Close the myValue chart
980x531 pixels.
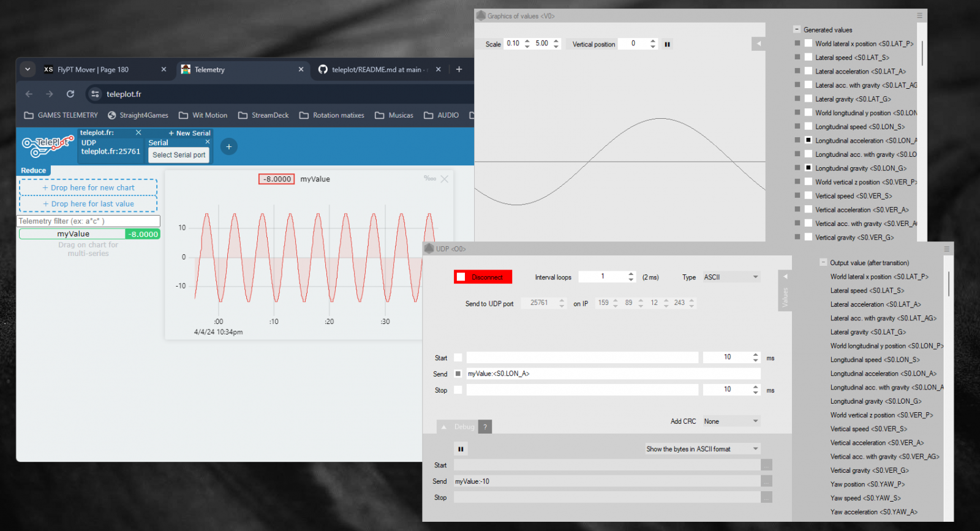(445, 179)
